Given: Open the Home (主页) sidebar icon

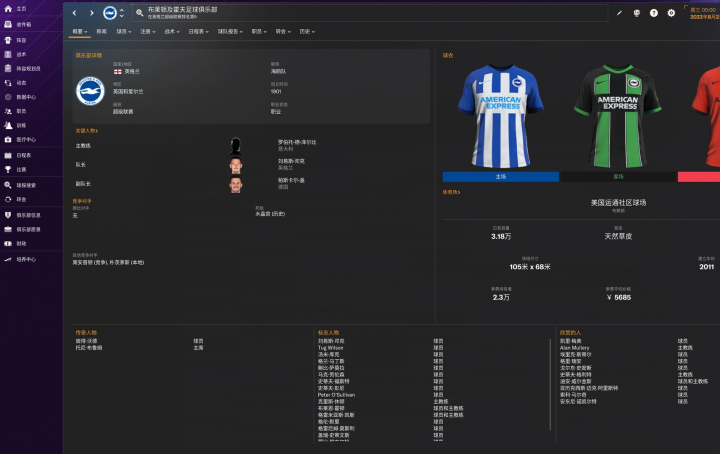Looking at the screenshot, I should (x=8, y=9).
